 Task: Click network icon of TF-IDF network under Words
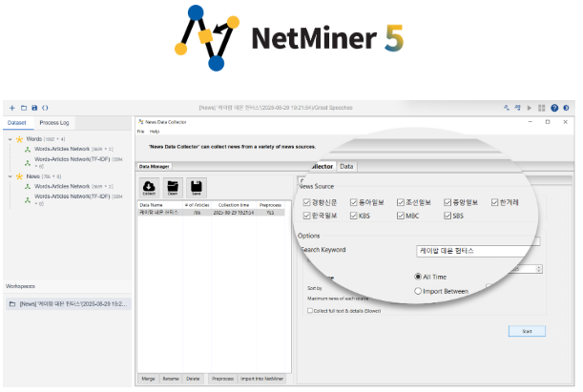coord(28,163)
